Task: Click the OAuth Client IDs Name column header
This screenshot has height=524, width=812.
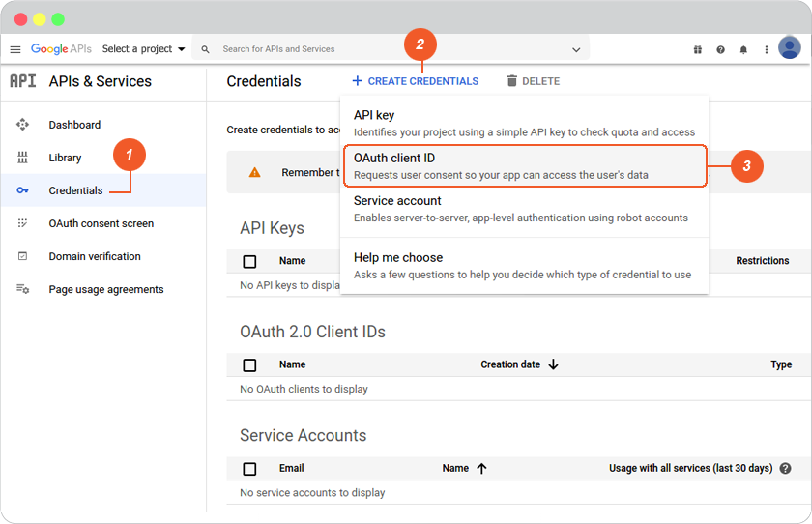Action: coord(292,364)
